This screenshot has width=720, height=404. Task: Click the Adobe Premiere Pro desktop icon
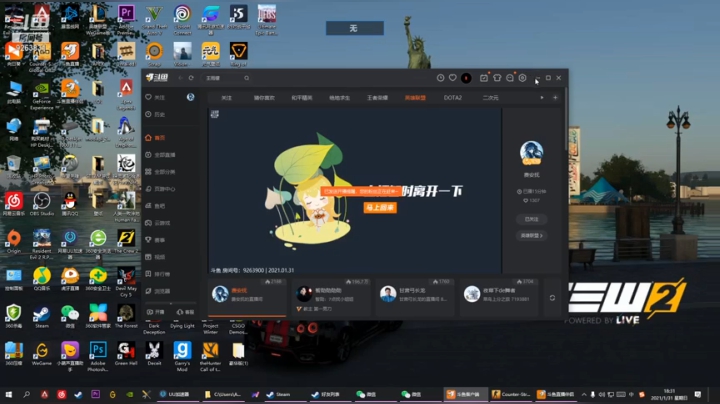(x=126, y=19)
